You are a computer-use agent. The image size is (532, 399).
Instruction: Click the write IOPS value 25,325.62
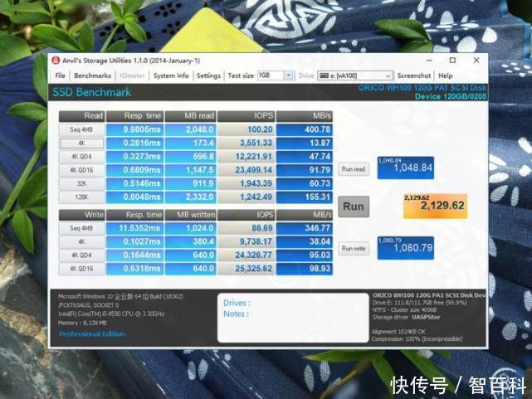[x=246, y=269]
